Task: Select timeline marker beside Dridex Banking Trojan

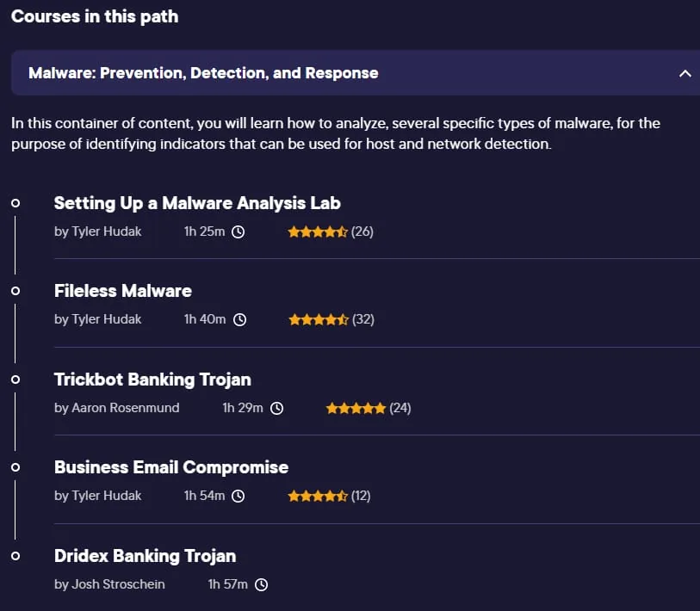Action: pyautogui.click(x=15, y=556)
